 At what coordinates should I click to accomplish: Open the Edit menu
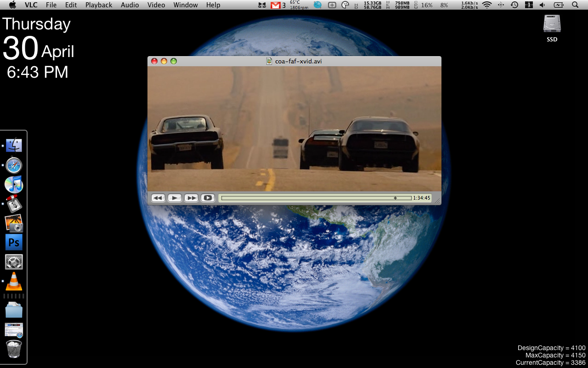(x=71, y=5)
